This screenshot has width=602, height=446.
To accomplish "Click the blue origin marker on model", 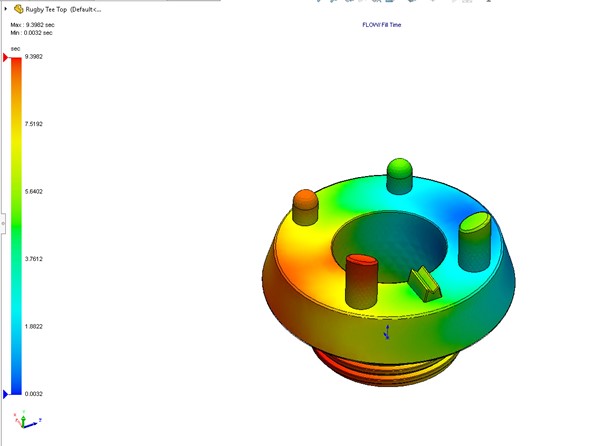I will point(388,330).
